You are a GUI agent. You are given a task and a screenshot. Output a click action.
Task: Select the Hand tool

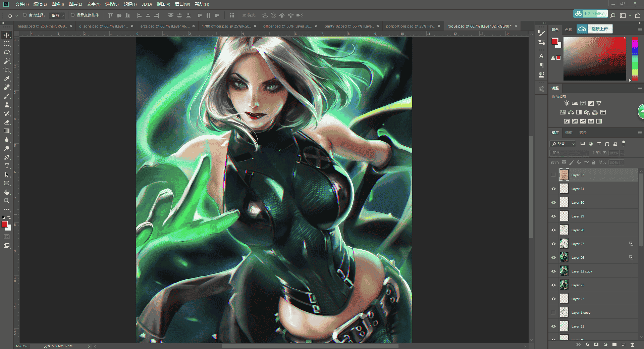pyautogui.click(x=7, y=192)
